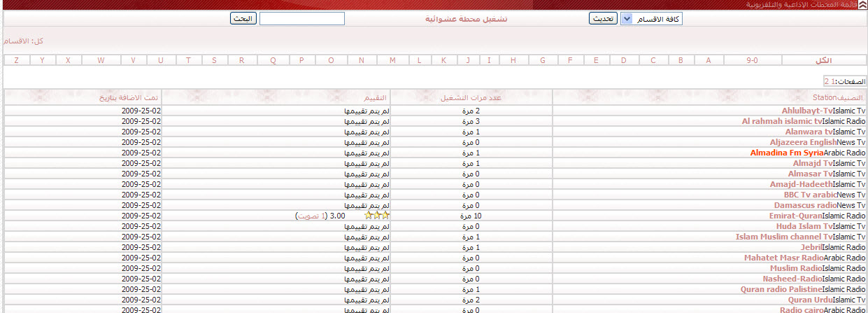Open the BBC Tv arabic station
Image resolution: width=868 pixels, height=313 pixels.
coord(810,195)
